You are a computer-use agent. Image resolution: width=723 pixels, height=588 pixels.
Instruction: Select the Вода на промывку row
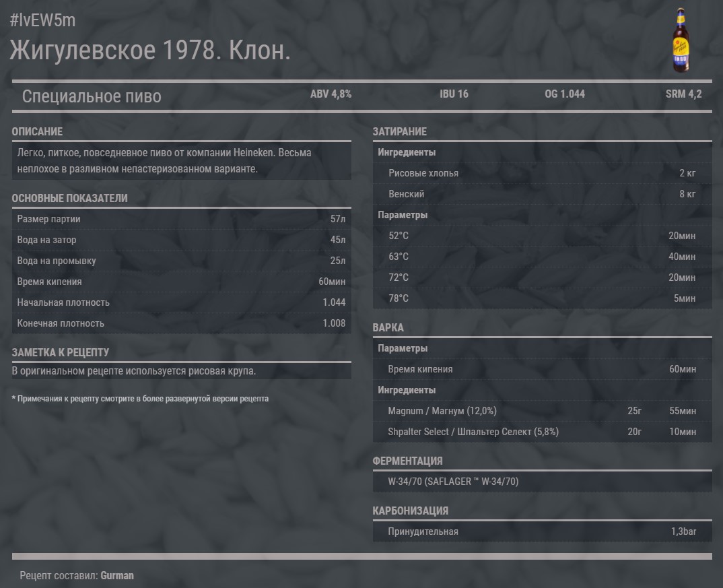click(182, 261)
